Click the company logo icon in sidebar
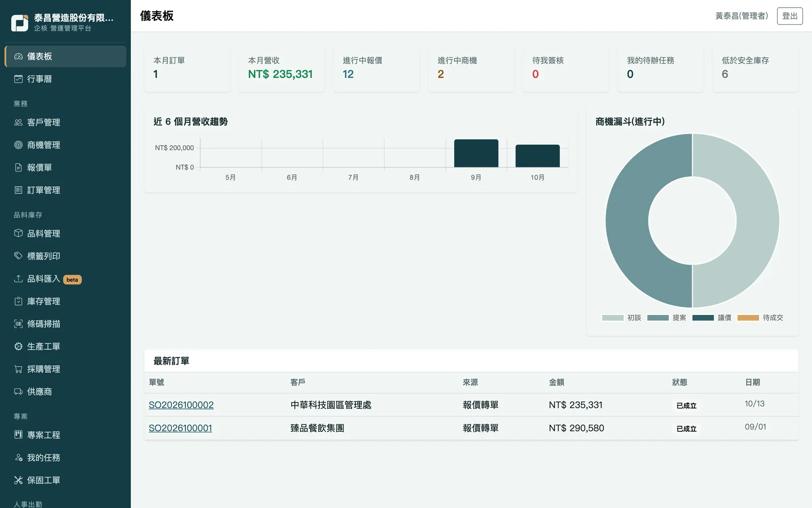 pos(20,23)
